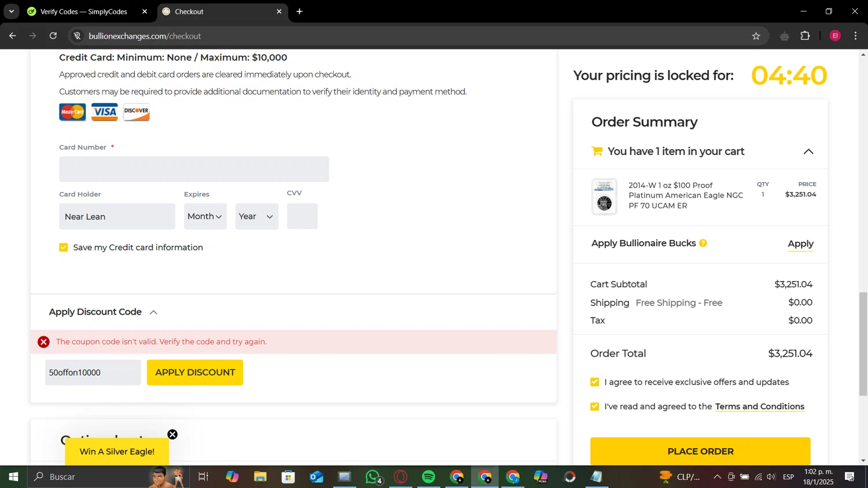Click the address bar URL
Viewport: 868px width, 488px height.
[145, 36]
